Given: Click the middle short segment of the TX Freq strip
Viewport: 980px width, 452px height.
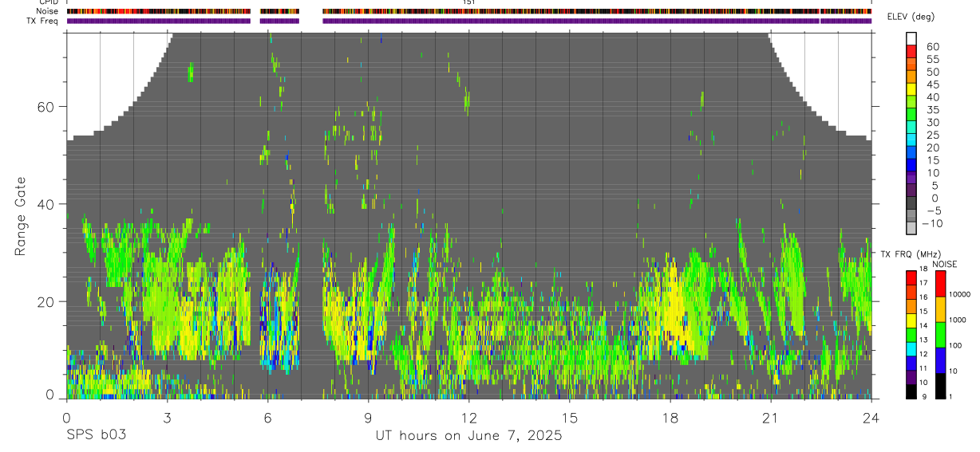Looking at the screenshot, I should click(x=279, y=21).
